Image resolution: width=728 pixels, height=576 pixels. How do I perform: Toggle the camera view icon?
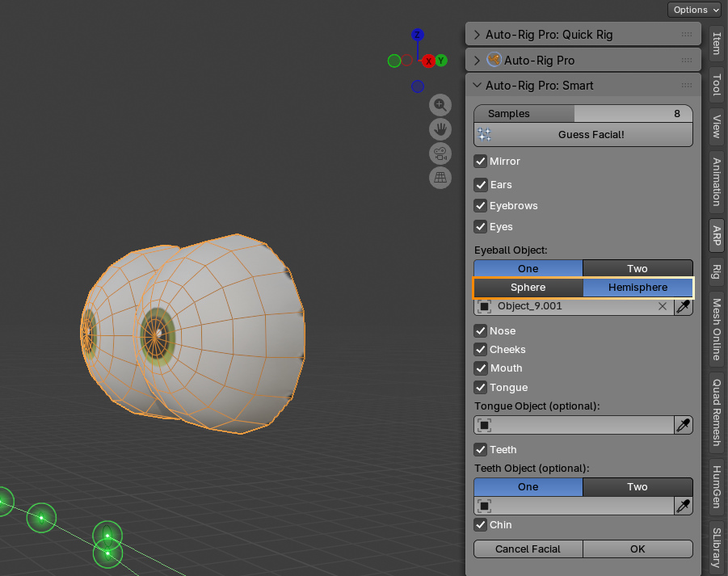click(440, 153)
